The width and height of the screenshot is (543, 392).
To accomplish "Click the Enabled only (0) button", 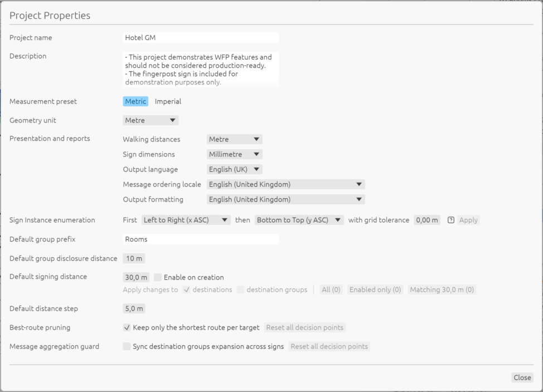I will 375,290.
